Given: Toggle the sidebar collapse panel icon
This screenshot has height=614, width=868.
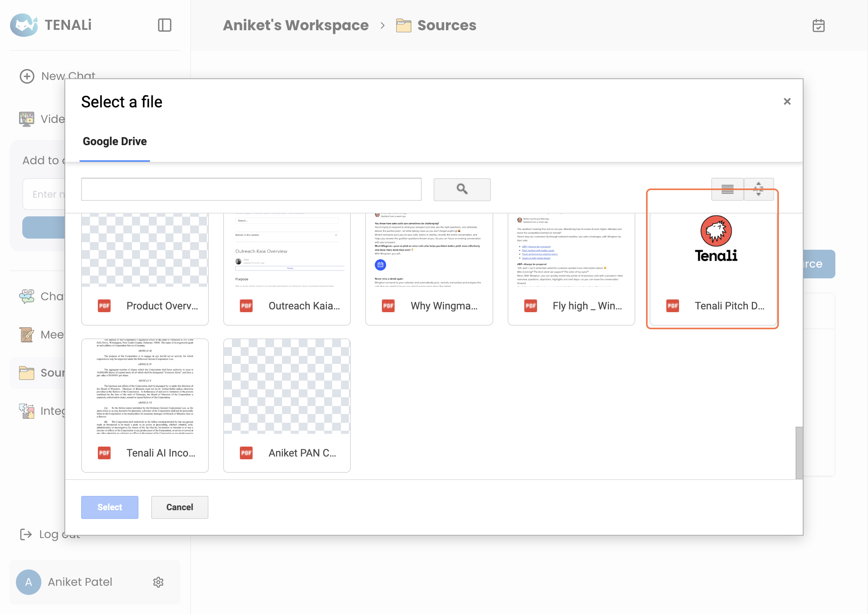Looking at the screenshot, I should click(164, 25).
